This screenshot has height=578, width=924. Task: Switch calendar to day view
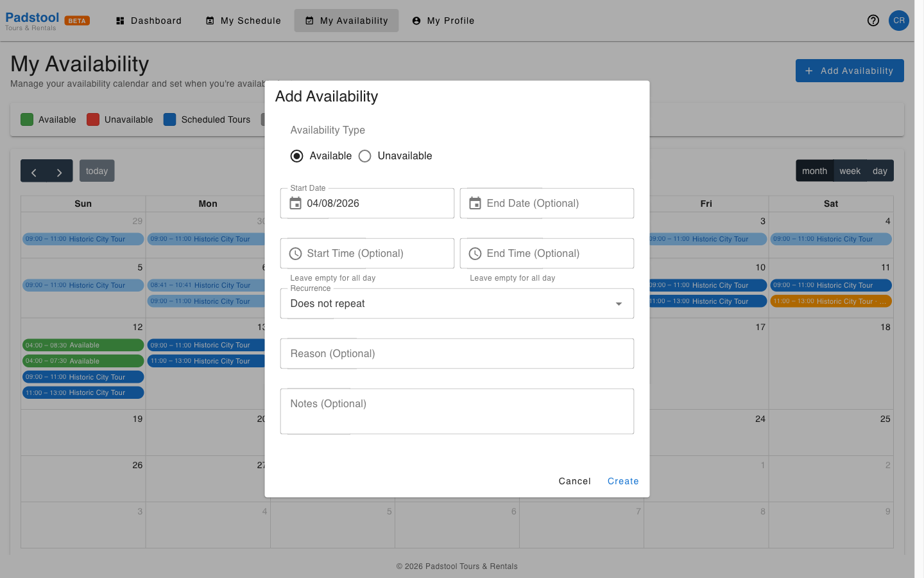coord(880,171)
